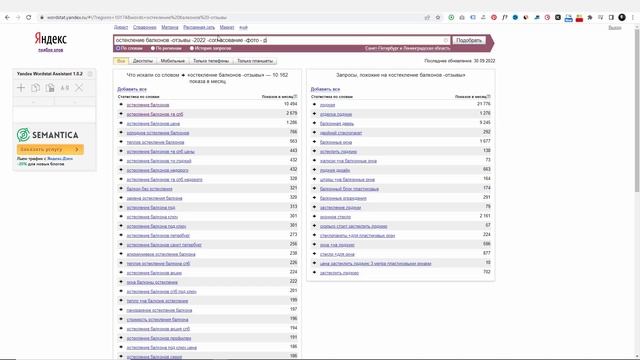Open the puzzle-piece Extensions menu
This screenshot has height=360, width=640.
point(590,18)
